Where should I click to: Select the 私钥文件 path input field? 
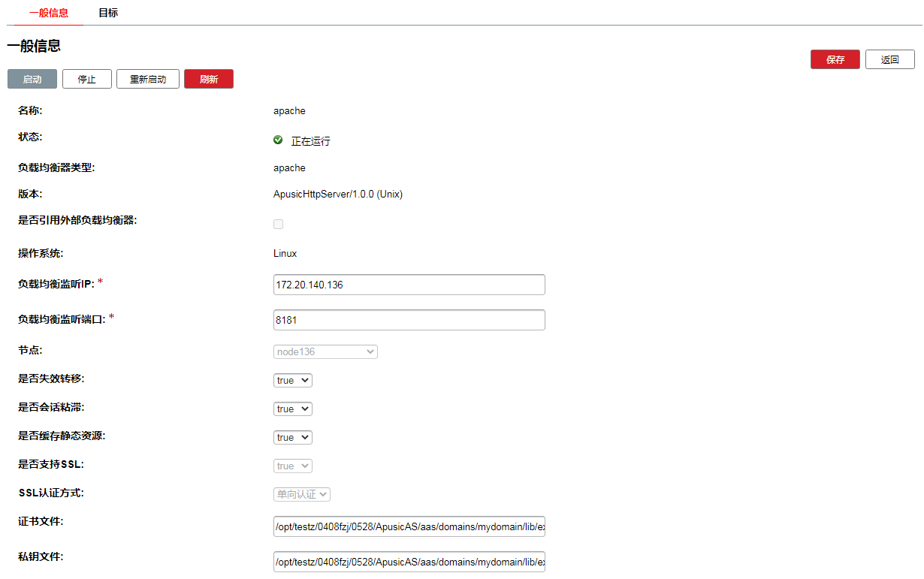(409, 562)
